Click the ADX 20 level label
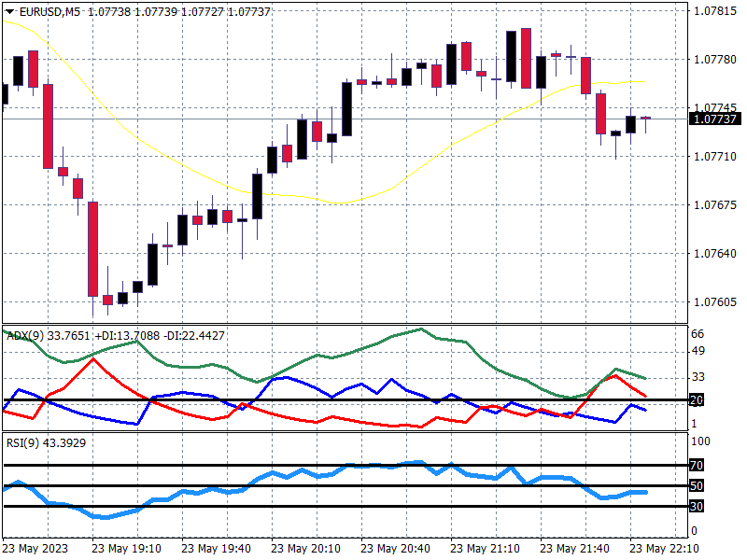Image resolution: width=747 pixels, height=560 pixels. pos(697,400)
